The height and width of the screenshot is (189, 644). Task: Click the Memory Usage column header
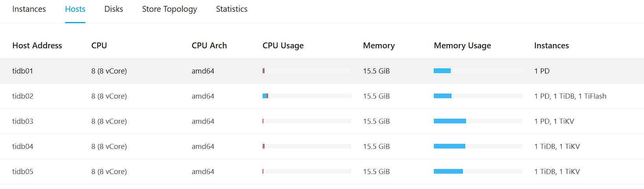[462, 46]
